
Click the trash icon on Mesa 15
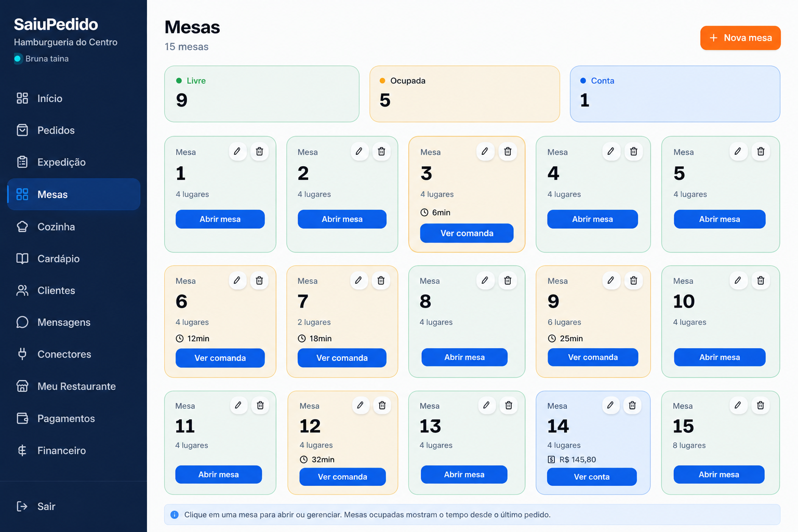click(x=761, y=405)
